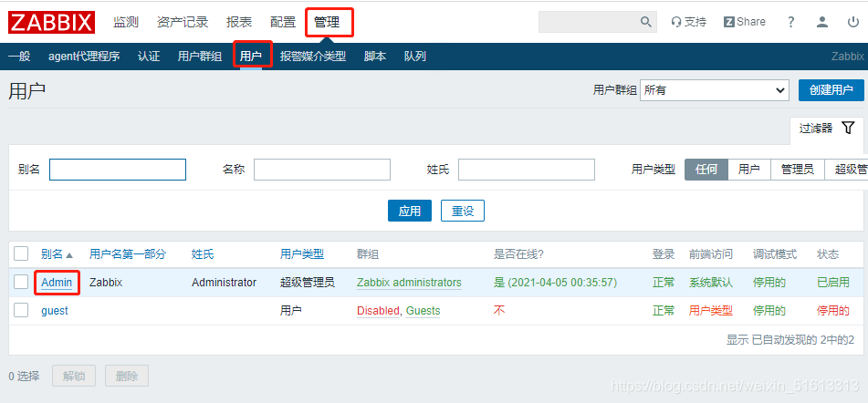The image size is (868, 403).
Task: Open the Share link
Action: point(745,22)
